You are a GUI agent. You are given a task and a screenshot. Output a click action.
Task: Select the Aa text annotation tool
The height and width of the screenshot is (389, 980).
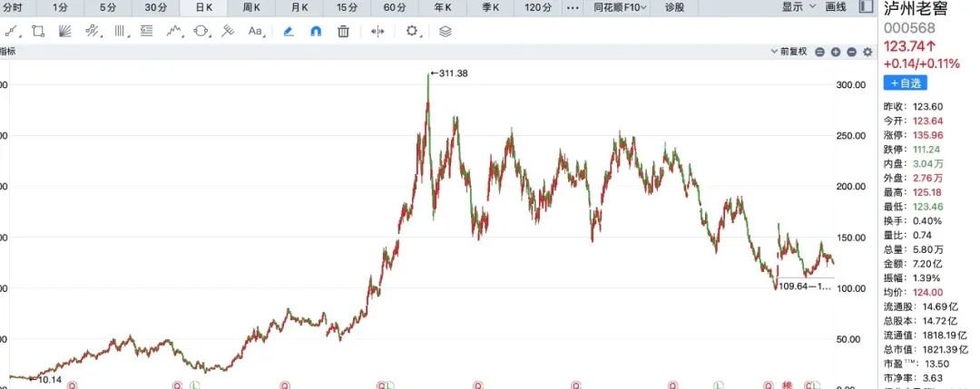coord(256,31)
